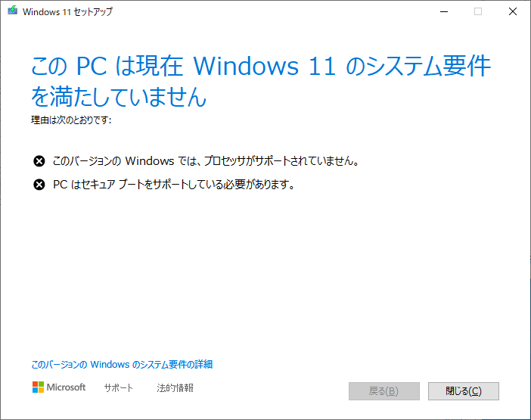Click the blue system requirements heading
531x420 pixels.
[x=261, y=81]
